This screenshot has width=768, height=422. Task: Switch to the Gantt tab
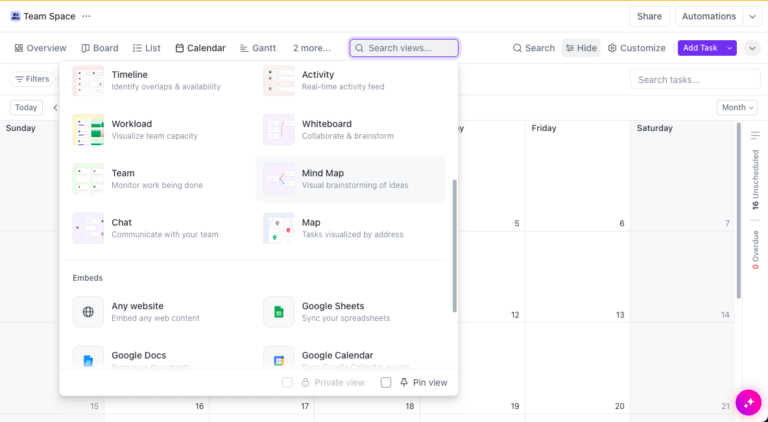pos(258,48)
